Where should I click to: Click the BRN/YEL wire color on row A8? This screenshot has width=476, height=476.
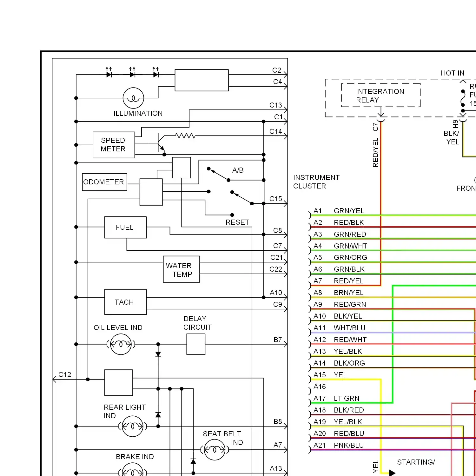(x=348, y=293)
